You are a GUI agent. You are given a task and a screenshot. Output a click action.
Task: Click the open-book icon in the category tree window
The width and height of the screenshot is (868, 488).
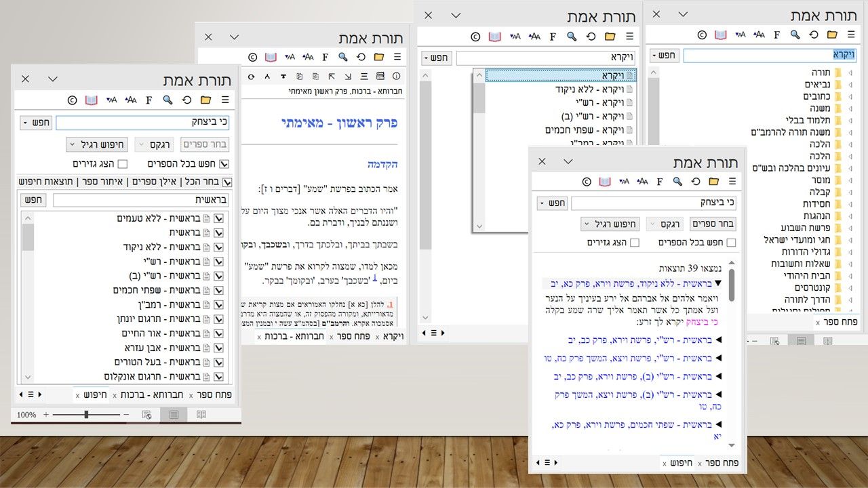pos(720,35)
